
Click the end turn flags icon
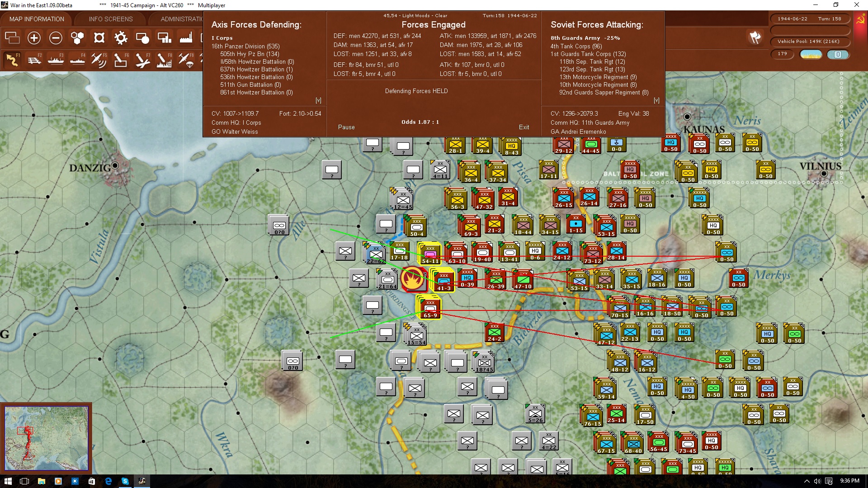pos(755,38)
